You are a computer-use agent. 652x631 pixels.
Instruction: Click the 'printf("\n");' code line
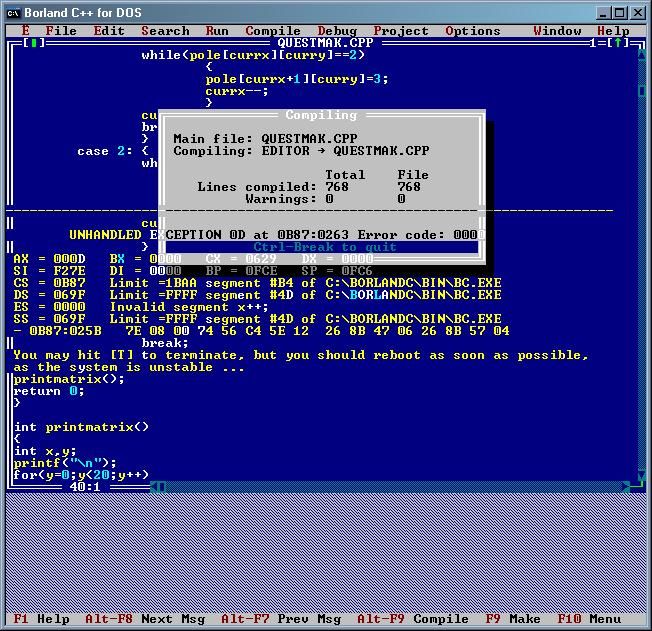pyautogui.click(x=65, y=463)
